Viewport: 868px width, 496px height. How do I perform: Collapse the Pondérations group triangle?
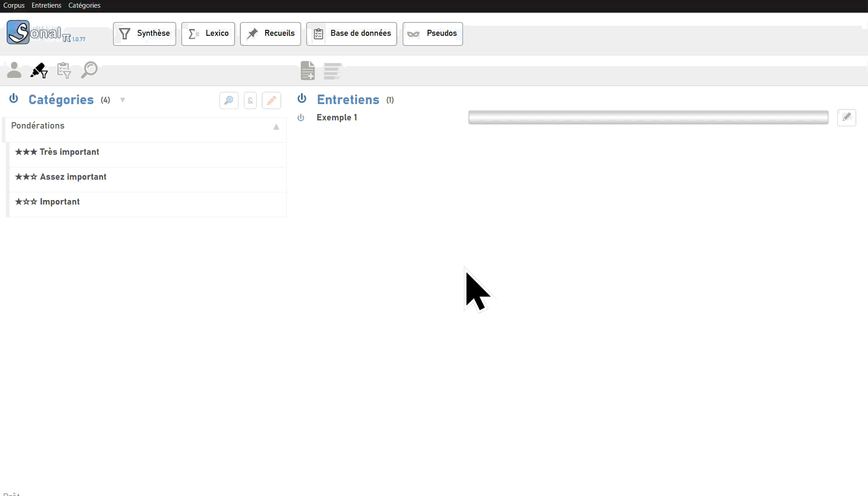[x=276, y=127]
